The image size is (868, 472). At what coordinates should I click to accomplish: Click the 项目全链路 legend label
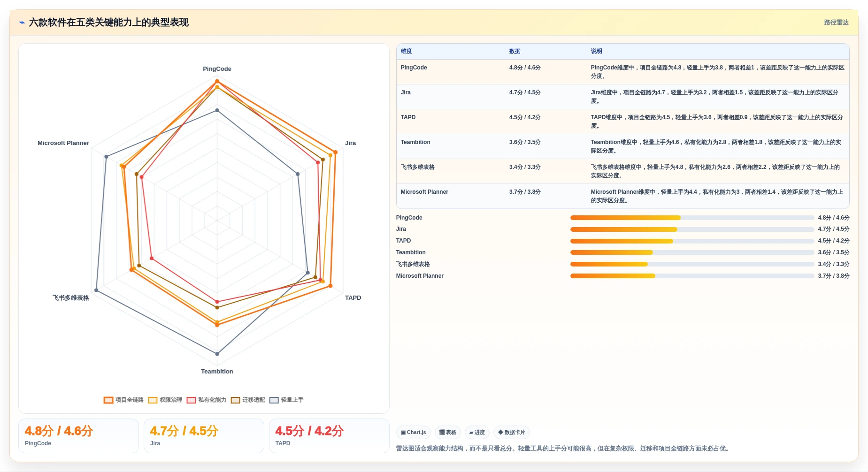(x=130, y=400)
